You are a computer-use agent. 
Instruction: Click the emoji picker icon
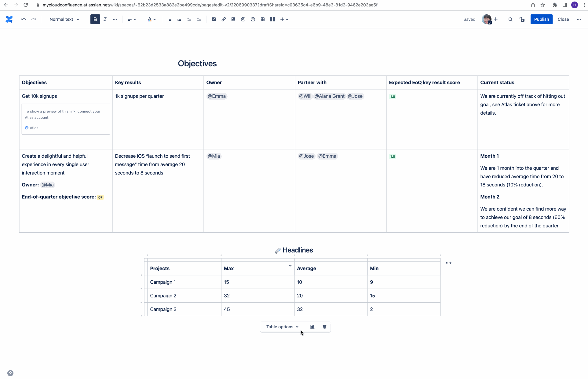253,19
